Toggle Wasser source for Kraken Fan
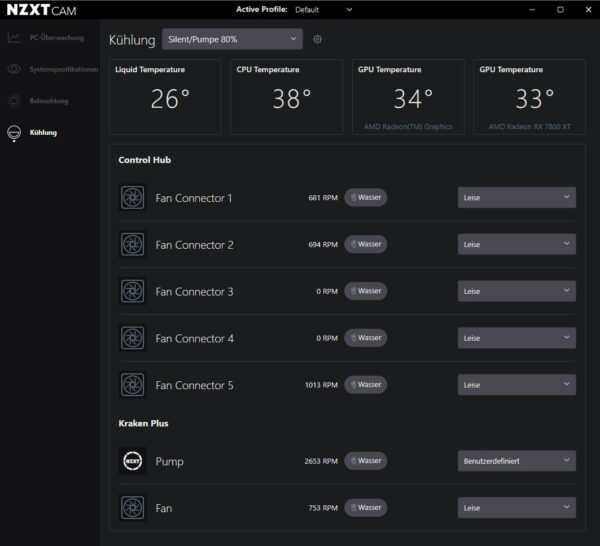 pyautogui.click(x=366, y=507)
